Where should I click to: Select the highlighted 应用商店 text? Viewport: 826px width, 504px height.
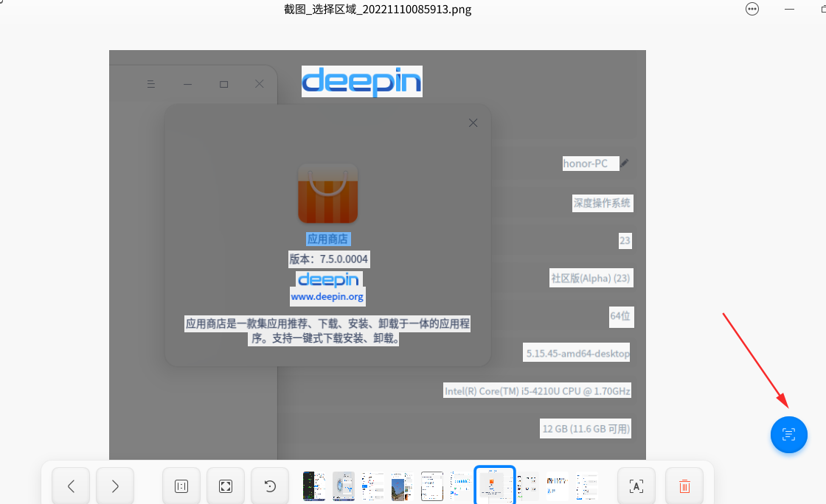[x=329, y=239]
